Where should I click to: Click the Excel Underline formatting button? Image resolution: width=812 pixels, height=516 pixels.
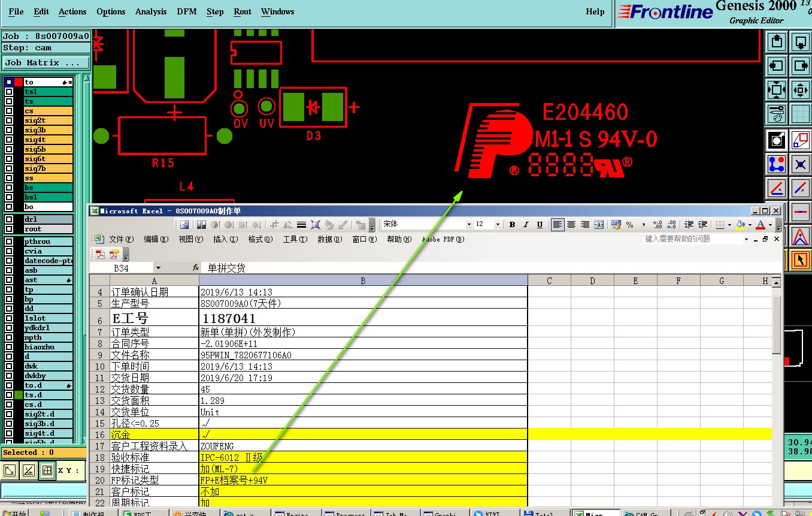540,225
